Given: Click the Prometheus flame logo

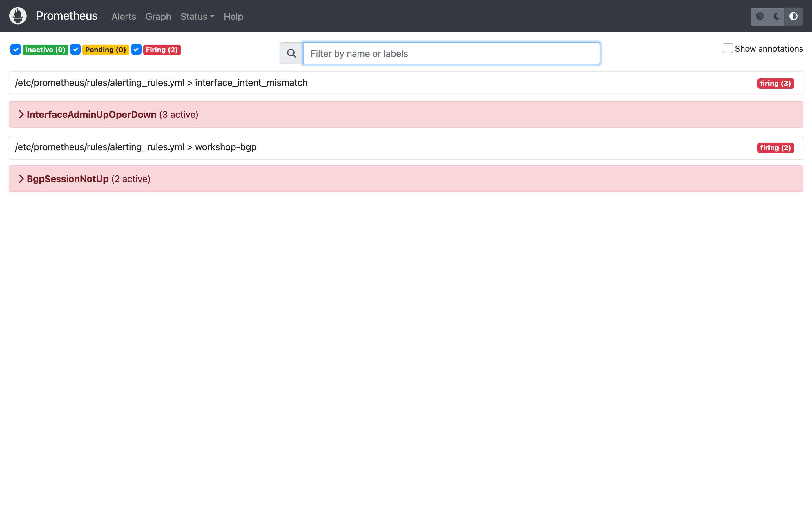Looking at the screenshot, I should coord(18,16).
